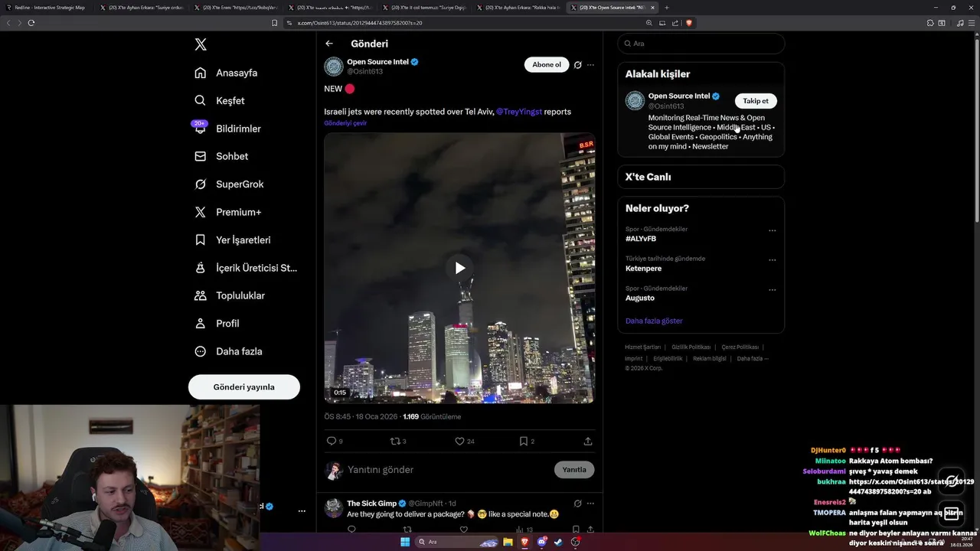The width and height of the screenshot is (980, 551).
Task: Click the Grok icon beside Abone ol
Action: tap(578, 65)
